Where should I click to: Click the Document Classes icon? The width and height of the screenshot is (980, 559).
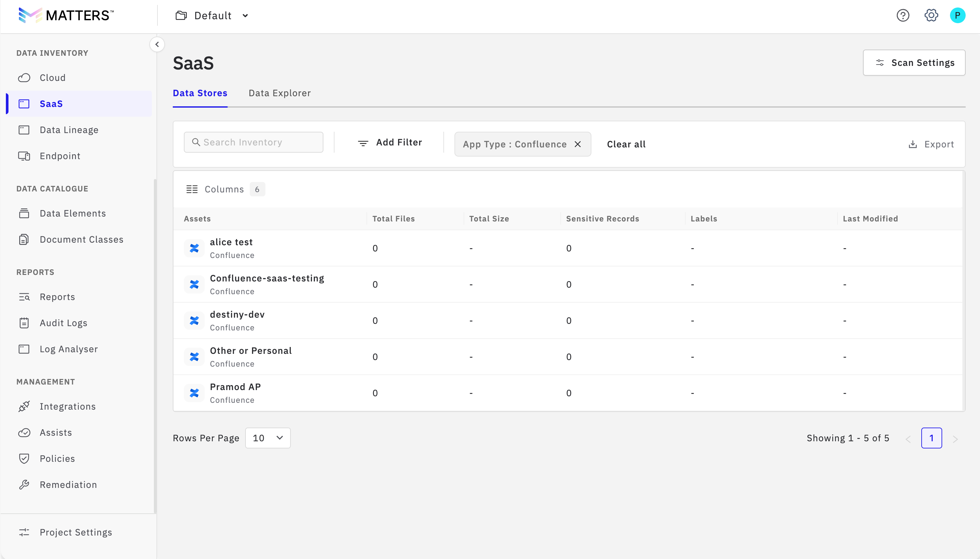point(24,239)
